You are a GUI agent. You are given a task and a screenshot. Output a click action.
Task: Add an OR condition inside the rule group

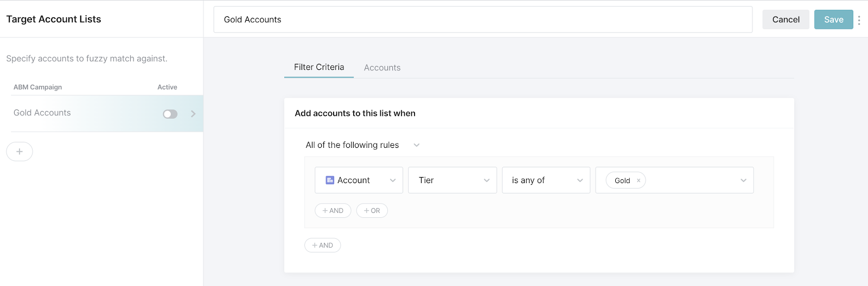click(x=372, y=211)
